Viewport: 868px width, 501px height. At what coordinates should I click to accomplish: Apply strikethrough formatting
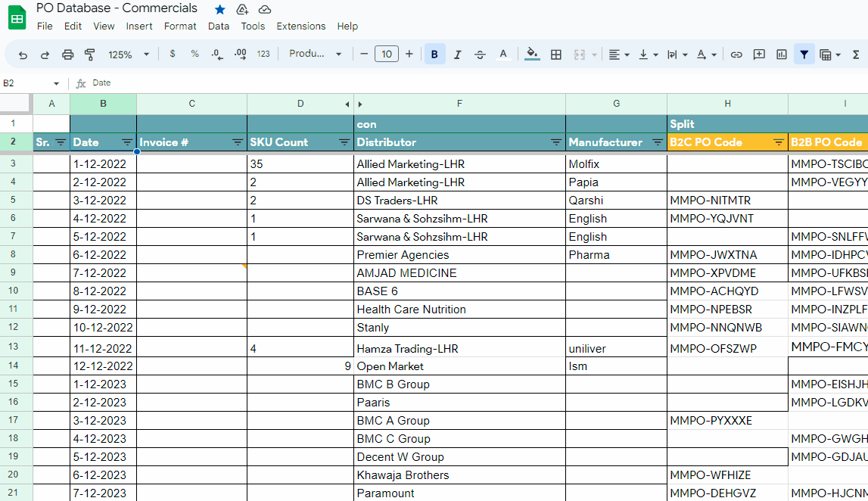tap(480, 54)
